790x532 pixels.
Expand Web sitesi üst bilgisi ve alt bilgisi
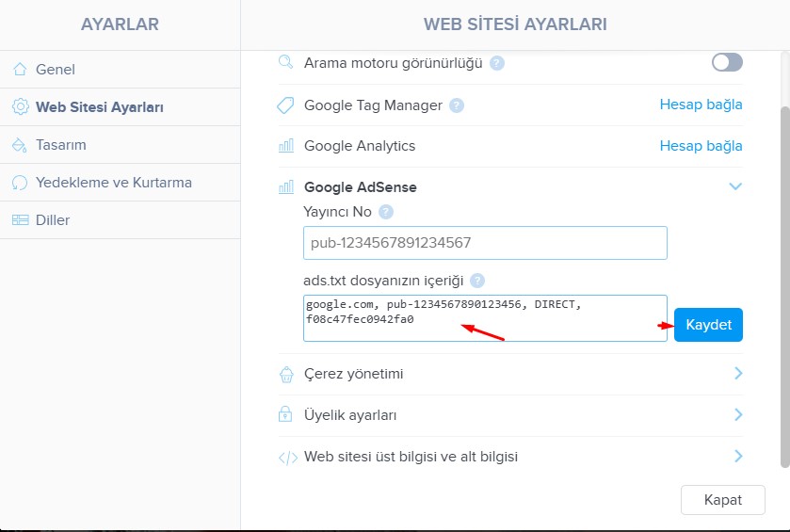click(737, 457)
